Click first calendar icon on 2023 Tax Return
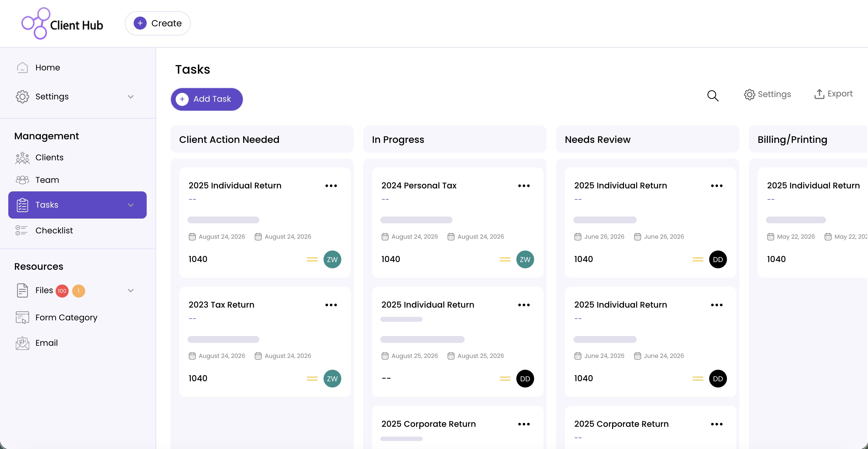 [192, 356]
